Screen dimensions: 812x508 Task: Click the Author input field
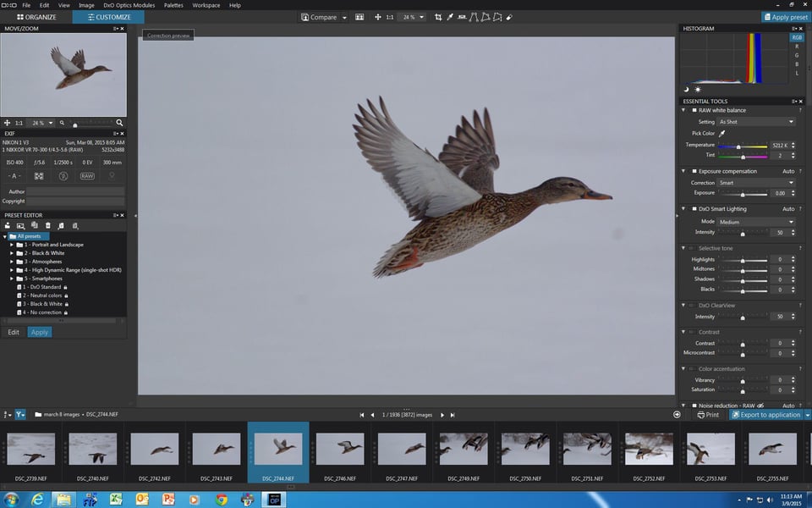point(75,191)
